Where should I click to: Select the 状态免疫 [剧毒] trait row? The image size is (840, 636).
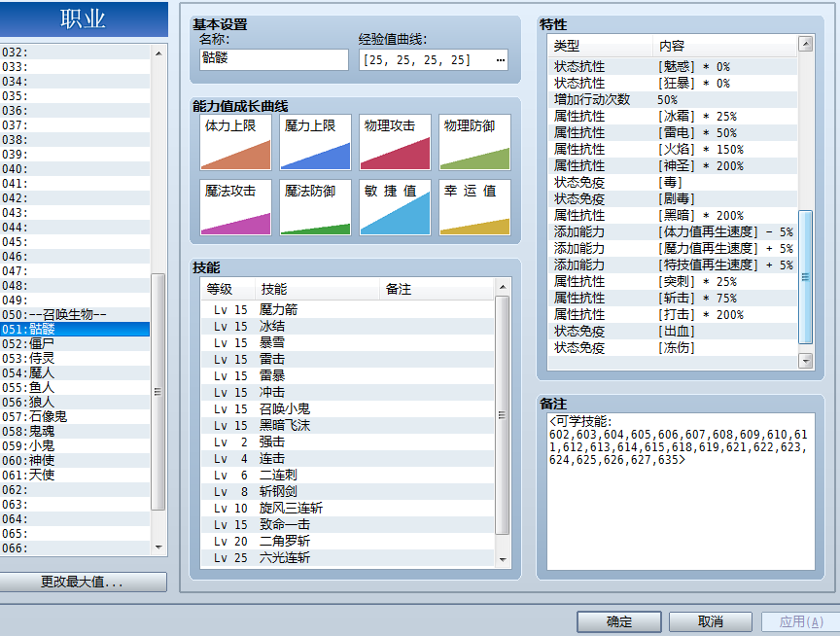point(673,198)
